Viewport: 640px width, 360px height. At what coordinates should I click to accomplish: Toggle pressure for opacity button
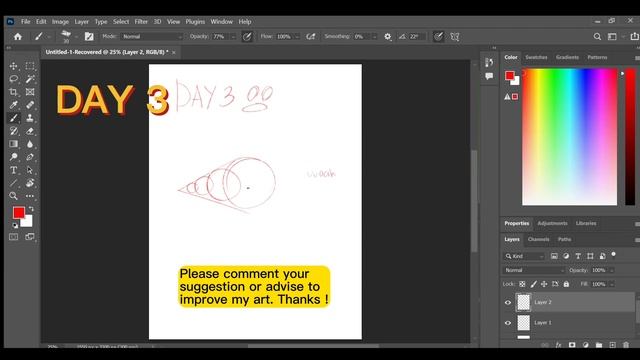pos(247,37)
